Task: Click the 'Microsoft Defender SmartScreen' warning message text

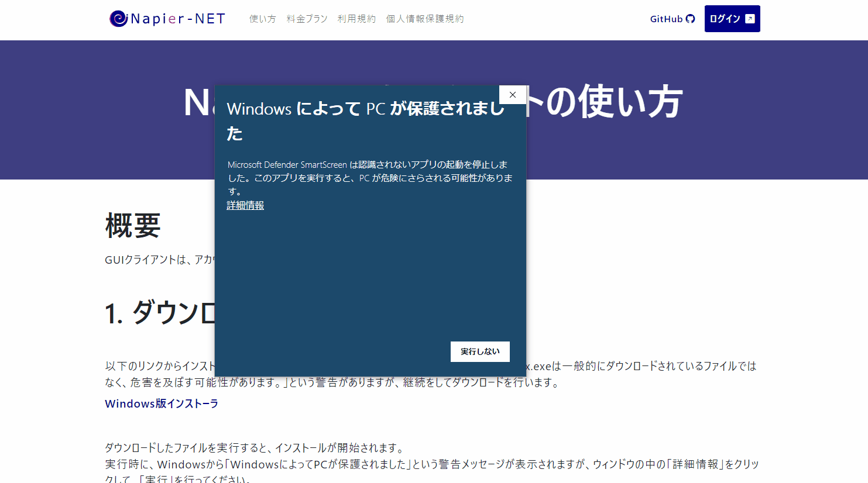Action: (x=370, y=178)
